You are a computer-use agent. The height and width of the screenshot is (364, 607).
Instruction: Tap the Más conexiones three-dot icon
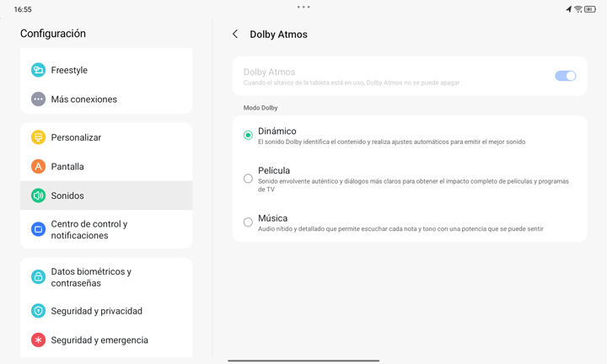(x=38, y=99)
